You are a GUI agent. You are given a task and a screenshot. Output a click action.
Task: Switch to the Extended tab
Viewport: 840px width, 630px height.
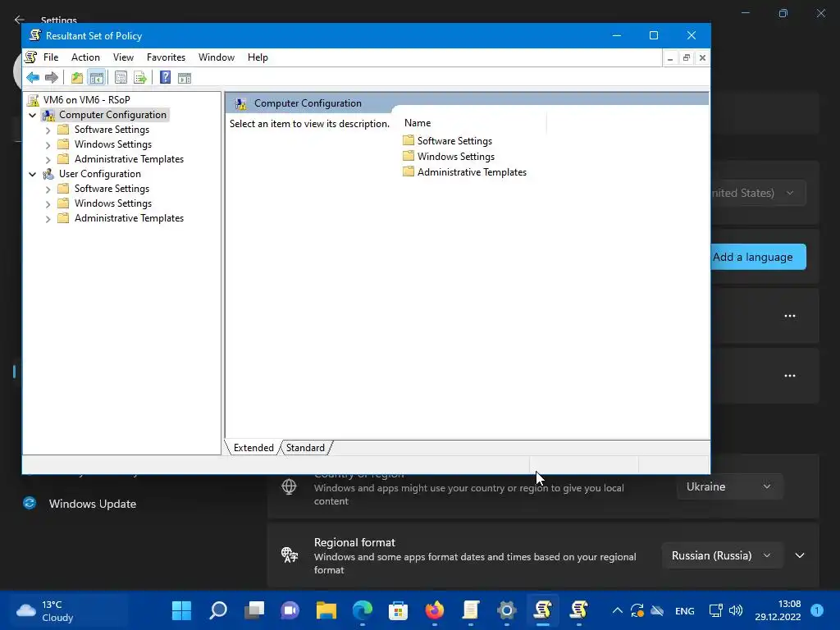(253, 448)
